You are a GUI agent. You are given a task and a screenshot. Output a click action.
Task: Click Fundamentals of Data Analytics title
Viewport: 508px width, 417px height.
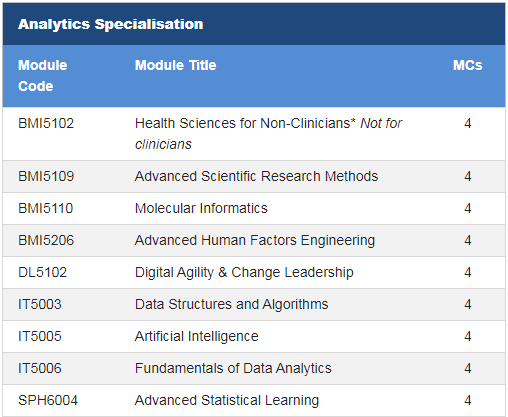pos(233,369)
